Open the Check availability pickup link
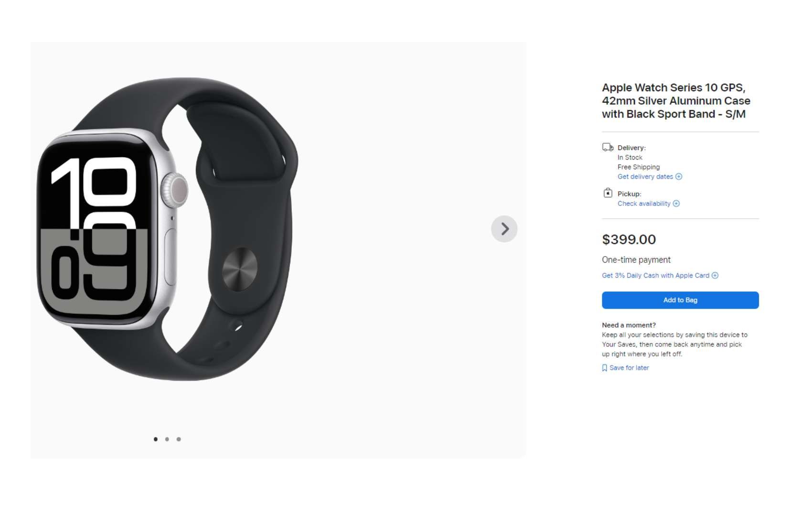 644,204
